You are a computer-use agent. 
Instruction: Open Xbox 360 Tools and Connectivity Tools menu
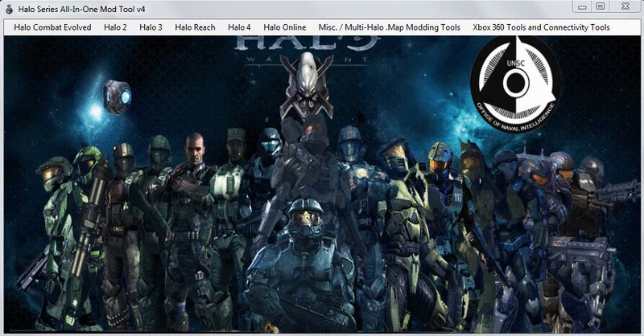pos(541,27)
